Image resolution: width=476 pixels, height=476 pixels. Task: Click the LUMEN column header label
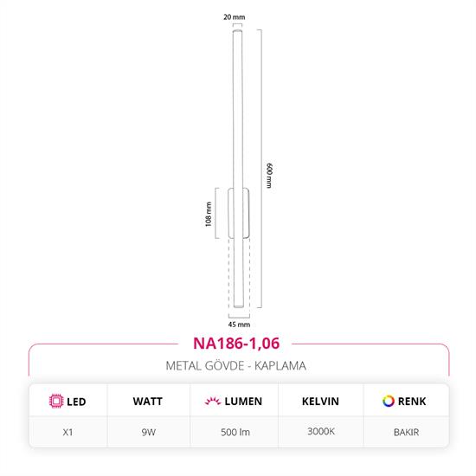(x=243, y=402)
